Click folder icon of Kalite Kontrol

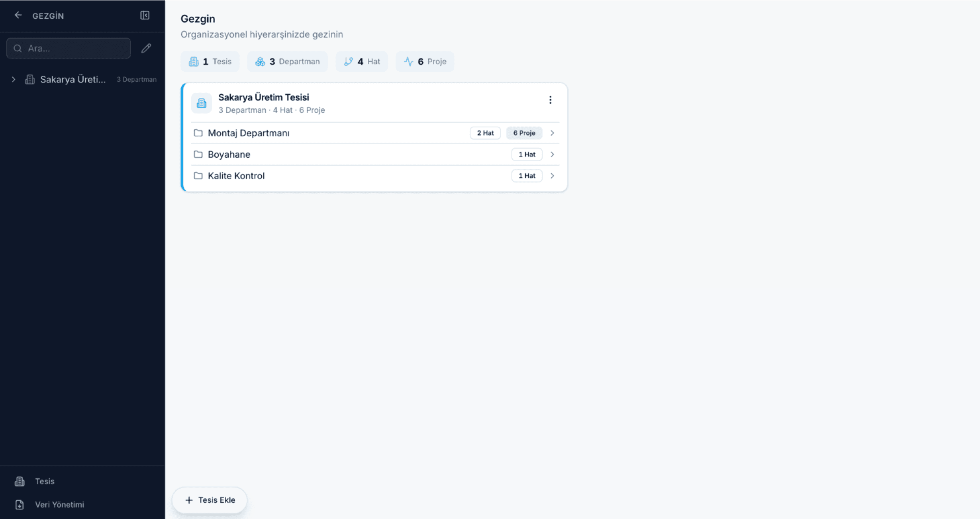[198, 176]
